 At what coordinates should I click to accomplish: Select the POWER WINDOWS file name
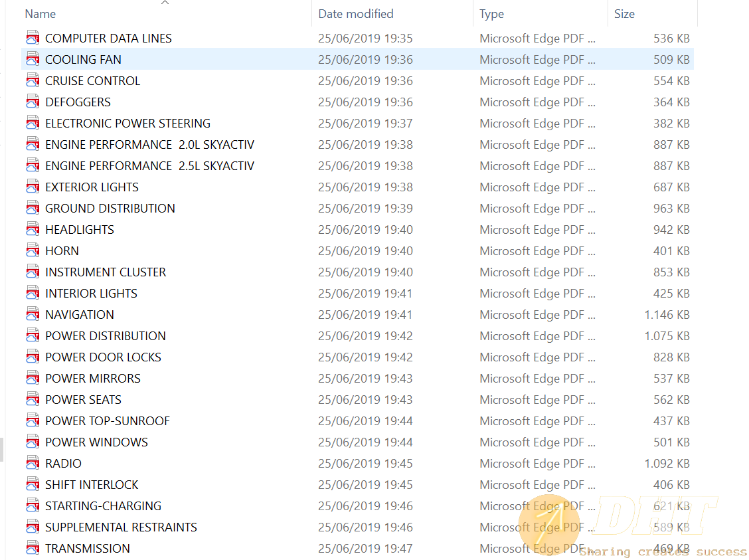tap(96, 442)
